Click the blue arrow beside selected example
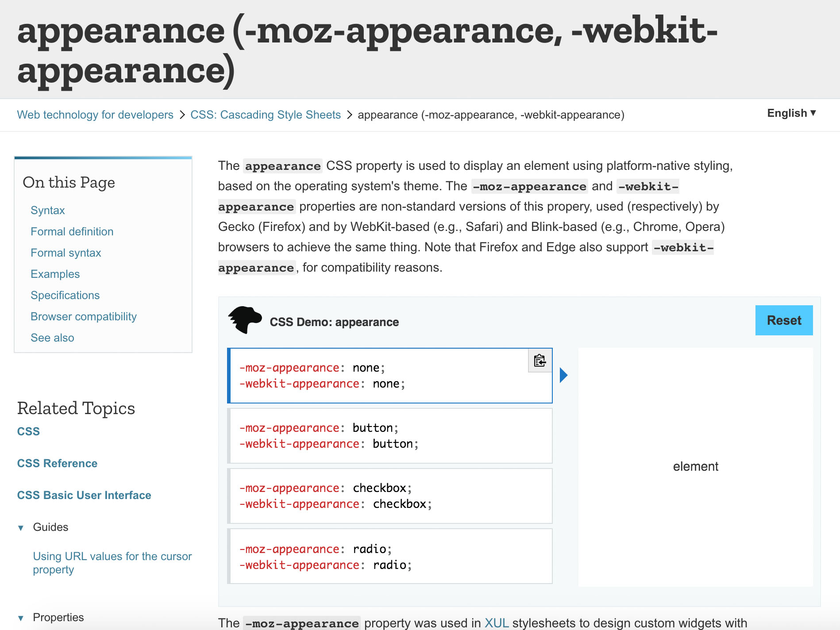This screenshot has width=840, height=630. click(x=563, y=375)
